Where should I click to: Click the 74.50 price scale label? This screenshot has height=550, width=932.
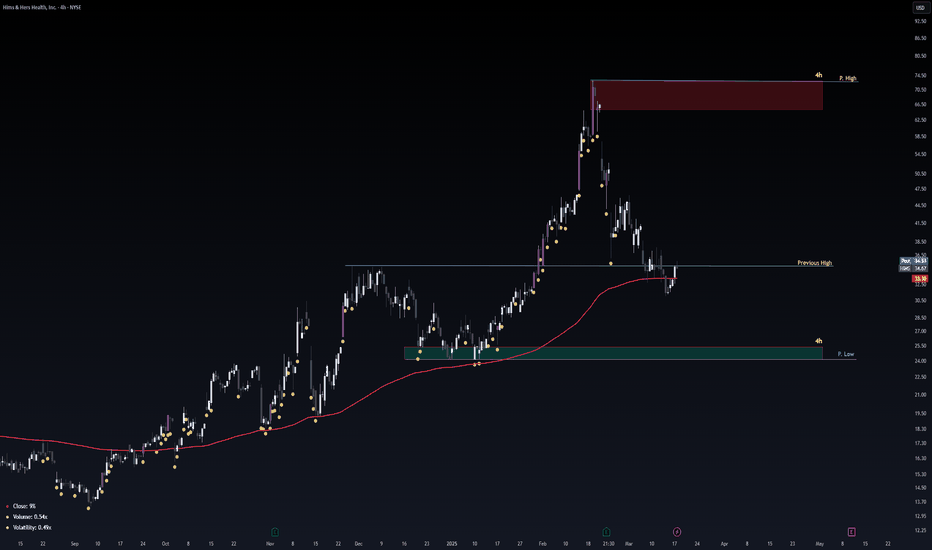pyautogui.click(x=921, y=76)
